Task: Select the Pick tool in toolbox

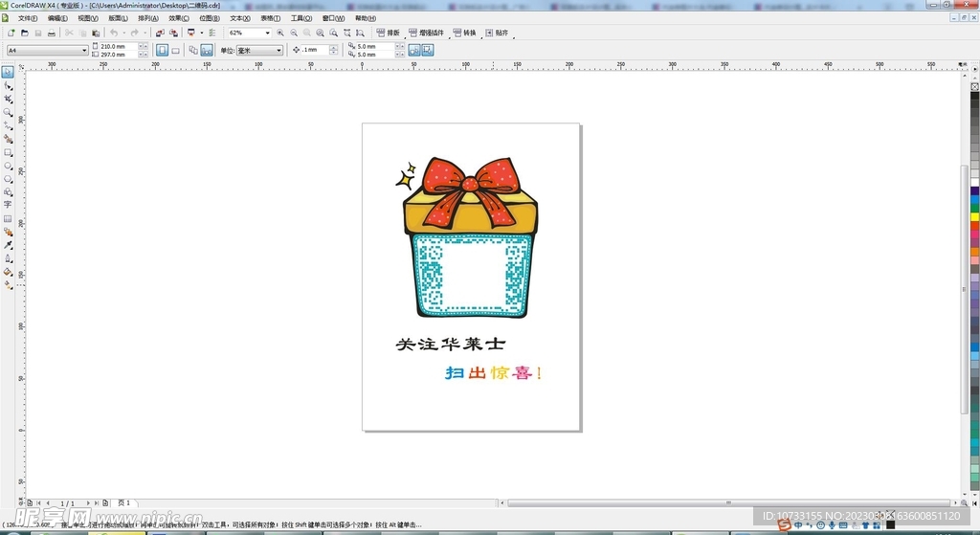Action: tap(8, 73)
